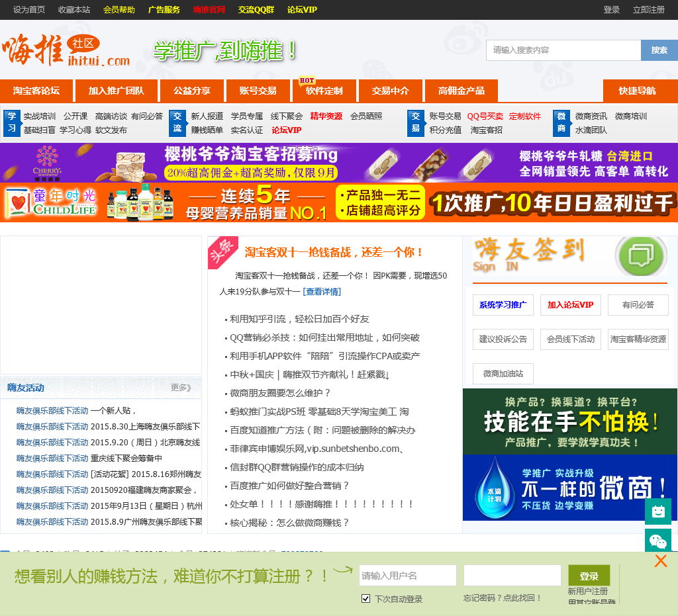Screen dimensions: 678x616
Task: Click the 会员线下活动 button
Action: [570, 339]
